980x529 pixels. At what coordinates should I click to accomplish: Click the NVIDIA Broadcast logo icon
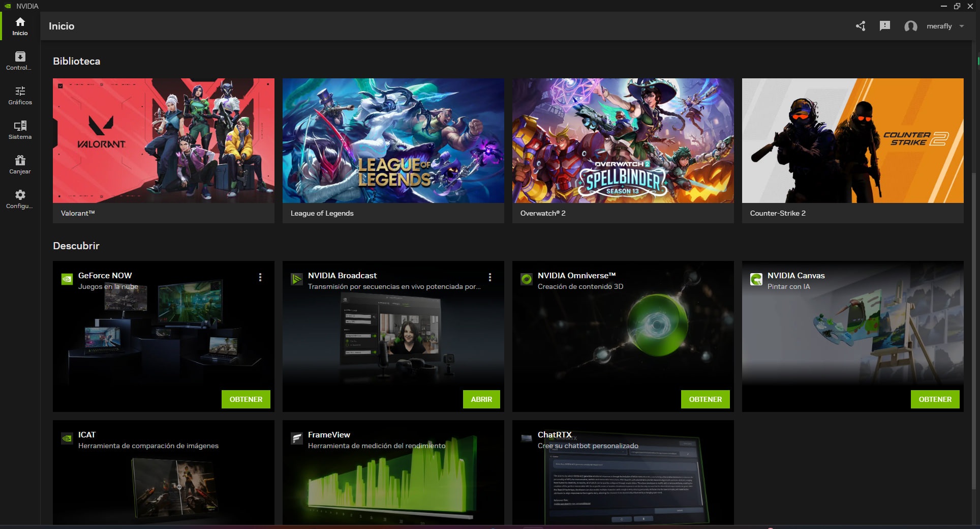(x=297, y=279)
